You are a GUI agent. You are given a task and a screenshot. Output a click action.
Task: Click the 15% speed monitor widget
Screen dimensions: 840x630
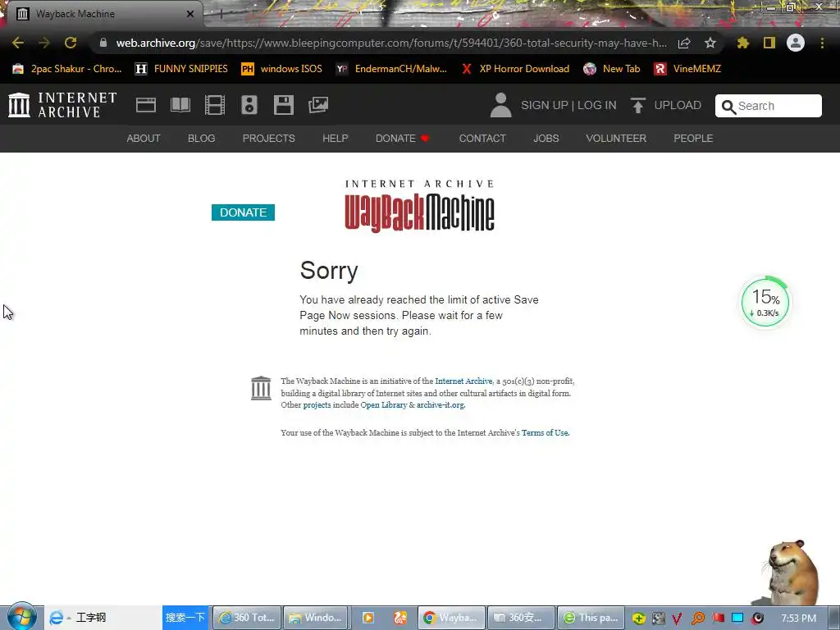[765, 302]
